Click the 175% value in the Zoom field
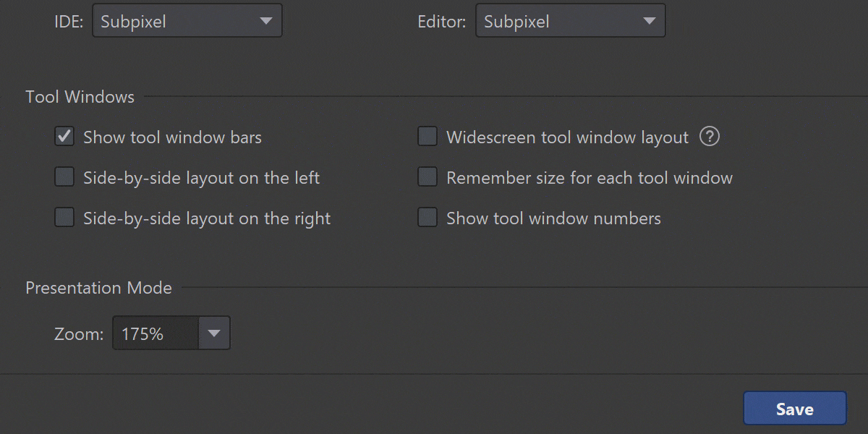This screenshot has width=868, height=434. 142,333
